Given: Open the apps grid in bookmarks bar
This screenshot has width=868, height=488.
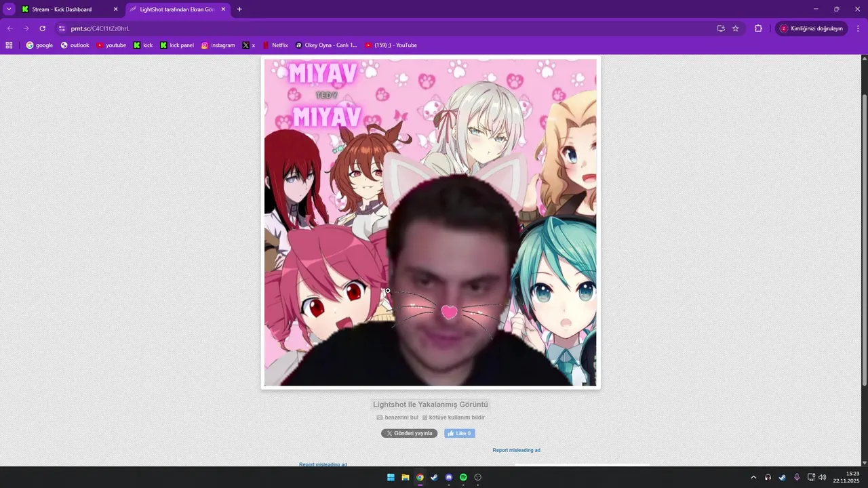Looking at the screenshot, I should tap(9, 45).
